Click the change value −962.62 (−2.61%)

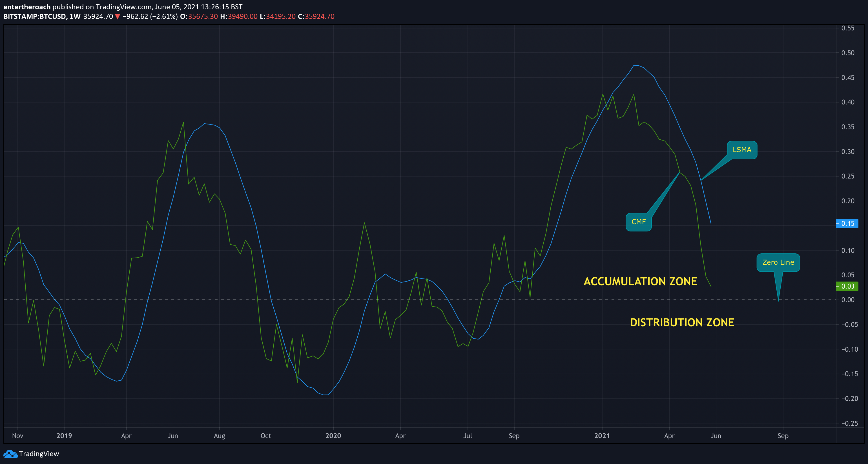(x=150, y=17)
